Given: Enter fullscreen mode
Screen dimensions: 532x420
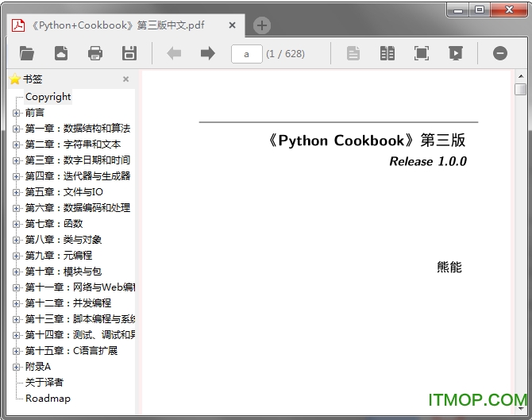Looking at the screenshot, I should [x=421, y=53].
